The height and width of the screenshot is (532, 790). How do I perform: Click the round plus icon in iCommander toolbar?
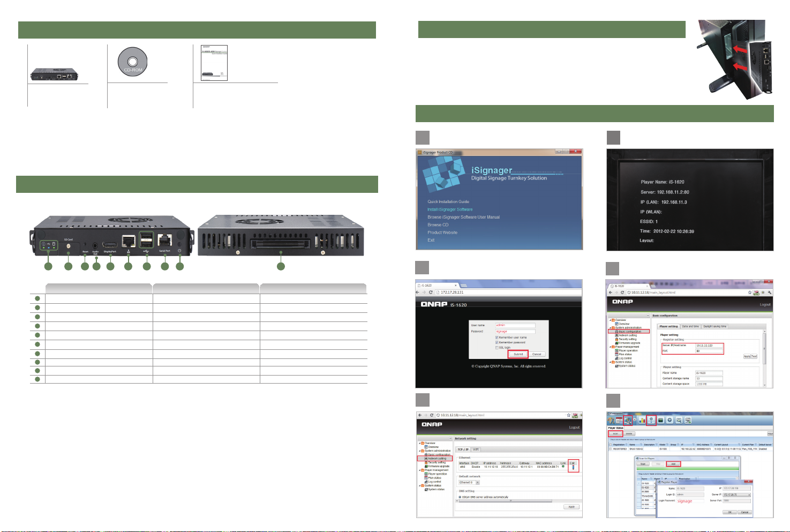(x=669, y=421)
